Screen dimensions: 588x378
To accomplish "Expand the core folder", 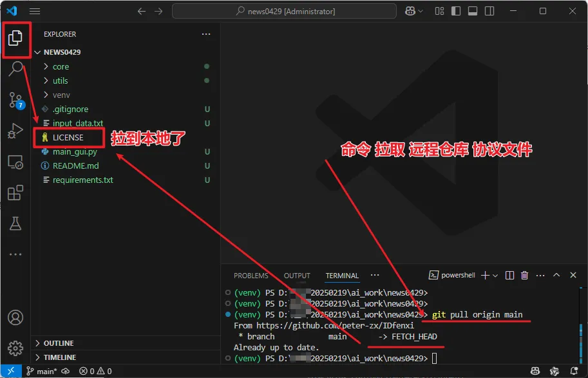I will (x=61, y=66).
